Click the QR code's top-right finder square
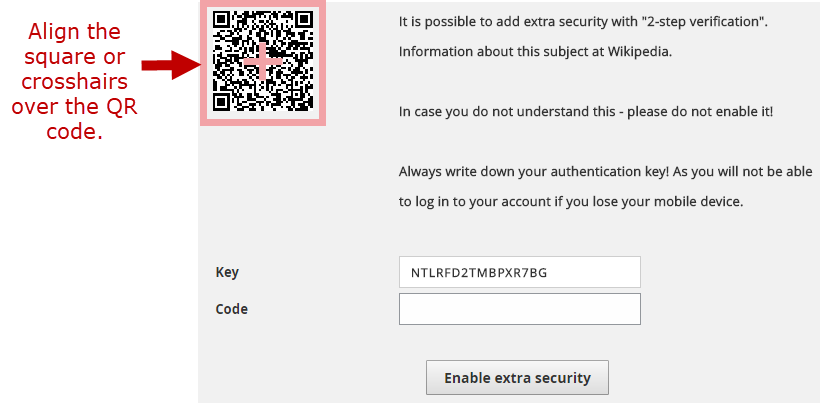Viewport: 820px width, 404px height. pyautogui.click(x=305, y=20)
